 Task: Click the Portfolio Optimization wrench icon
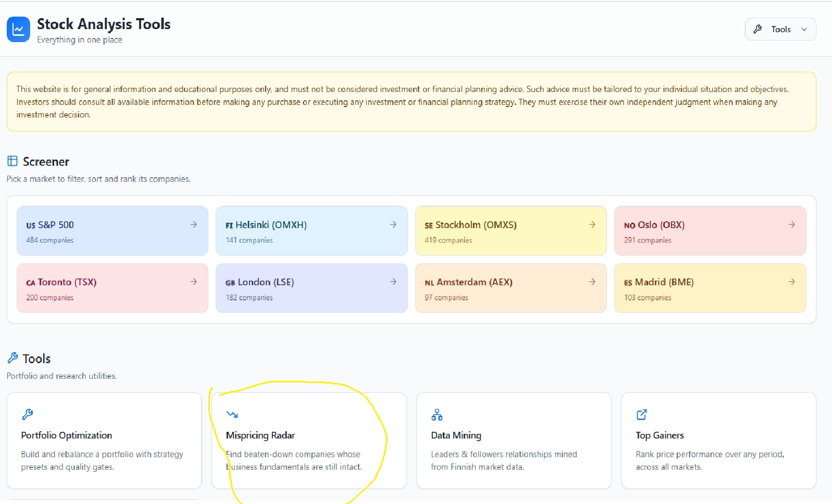click(27, 414)
